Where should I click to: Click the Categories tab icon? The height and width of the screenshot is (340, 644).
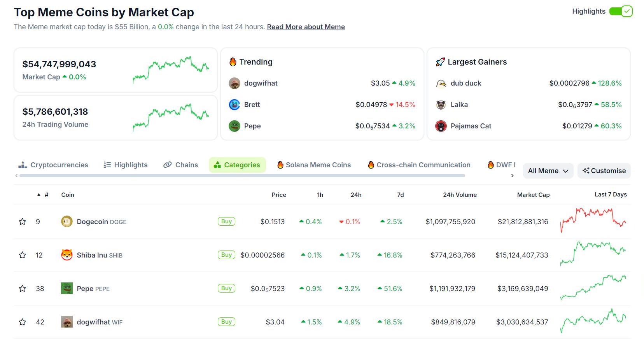coord(217,165)
